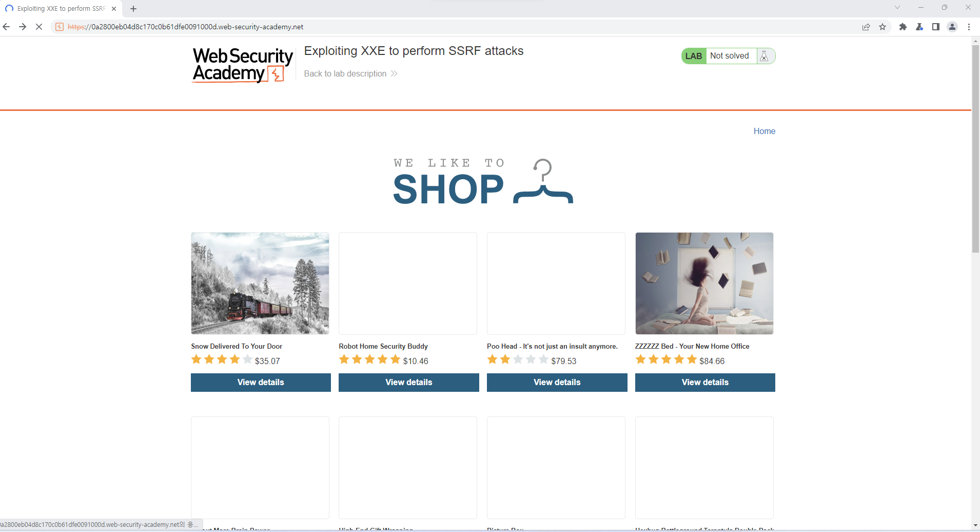980x532 pixels.
Task: View details for ZZZZZZ Bed product
Action: tap(705, 382)
